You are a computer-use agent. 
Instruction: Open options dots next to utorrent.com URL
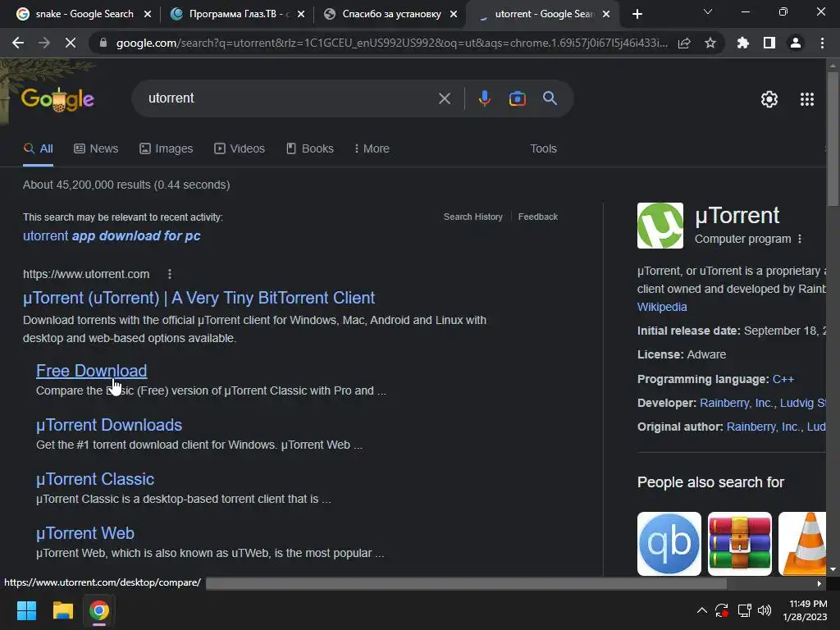[x=170, y=274]
